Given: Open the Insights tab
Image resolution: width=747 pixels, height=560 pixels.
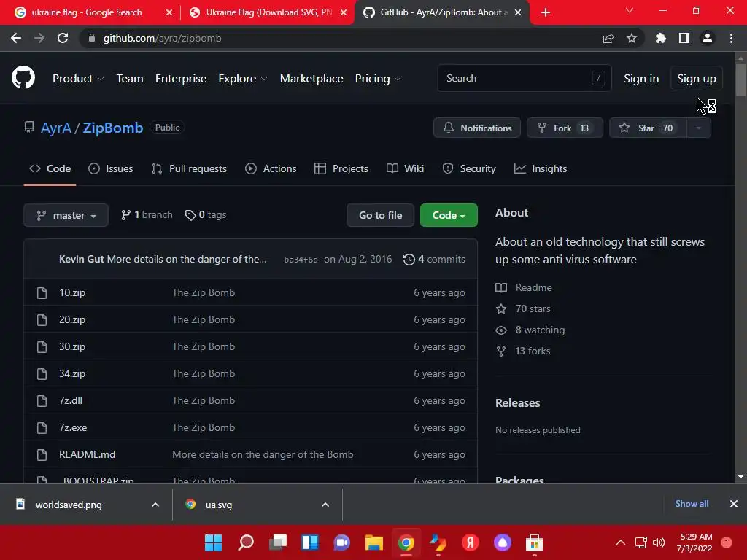Looking at the screenshot, I should coord(541,168).
